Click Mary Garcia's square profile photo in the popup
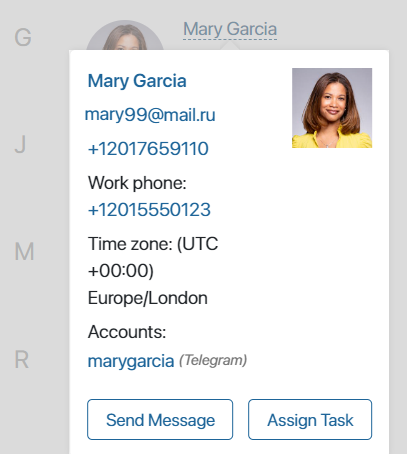The height and width of the screenshot is (454, 407). pos(332,108)
